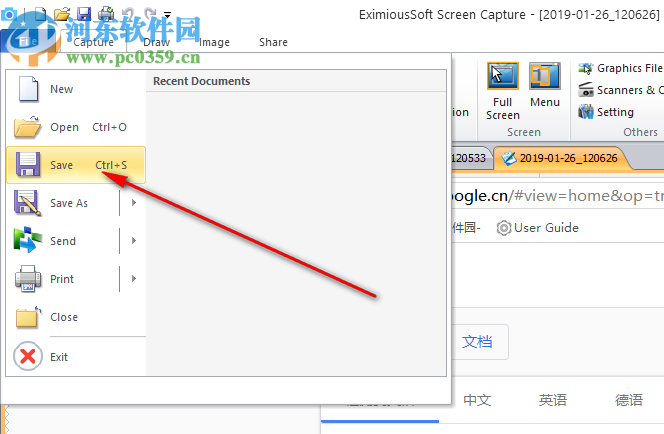Image resolution: width=664 pixels, height=434 pixels.
Task: Click the URL text in the address bar
Action: (558, 196)
